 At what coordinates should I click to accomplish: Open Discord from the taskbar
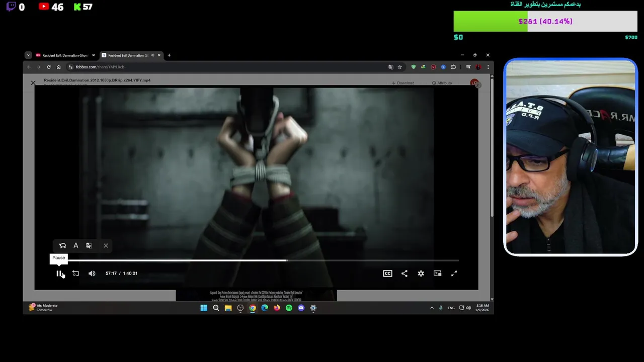click(301, 308)
